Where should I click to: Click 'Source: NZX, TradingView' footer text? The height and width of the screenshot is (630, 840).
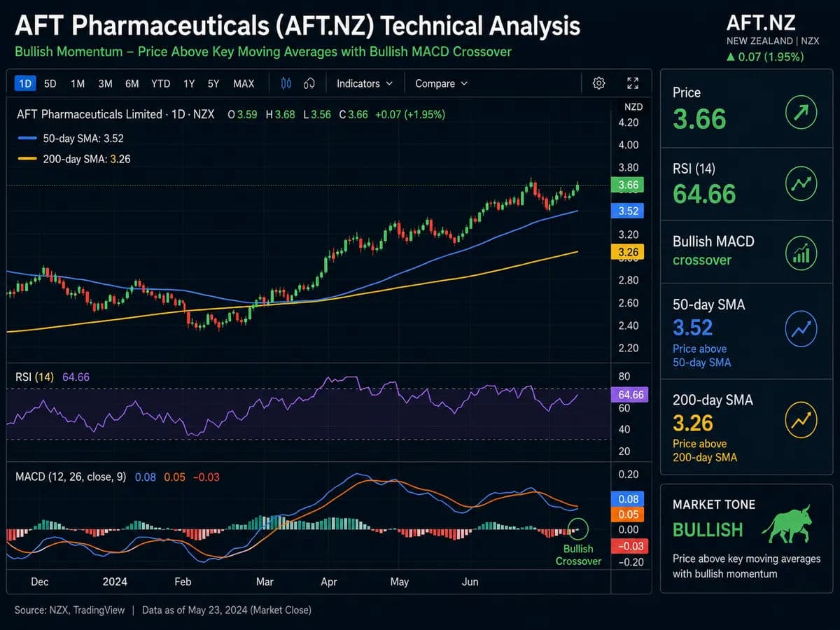69,610
